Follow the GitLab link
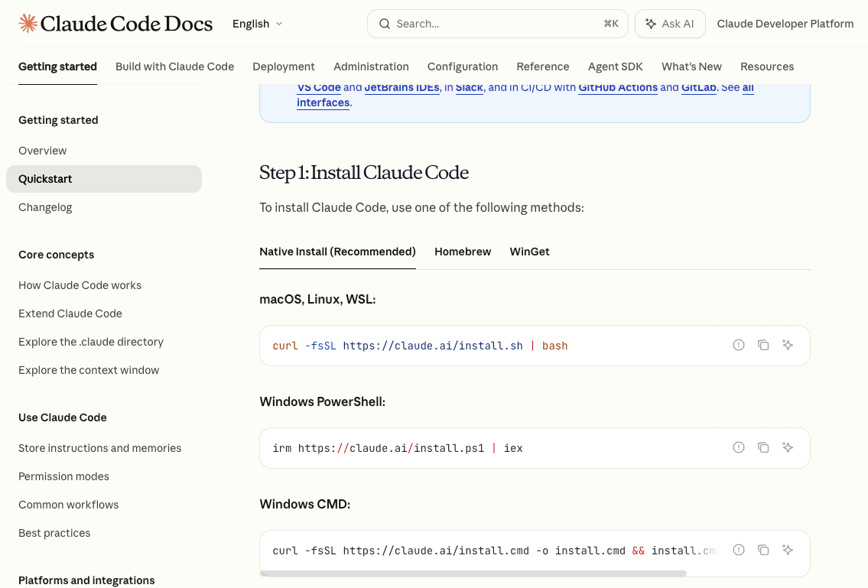Screen dimensions: 868x588 pyautogui.click(x=699, y=87)
